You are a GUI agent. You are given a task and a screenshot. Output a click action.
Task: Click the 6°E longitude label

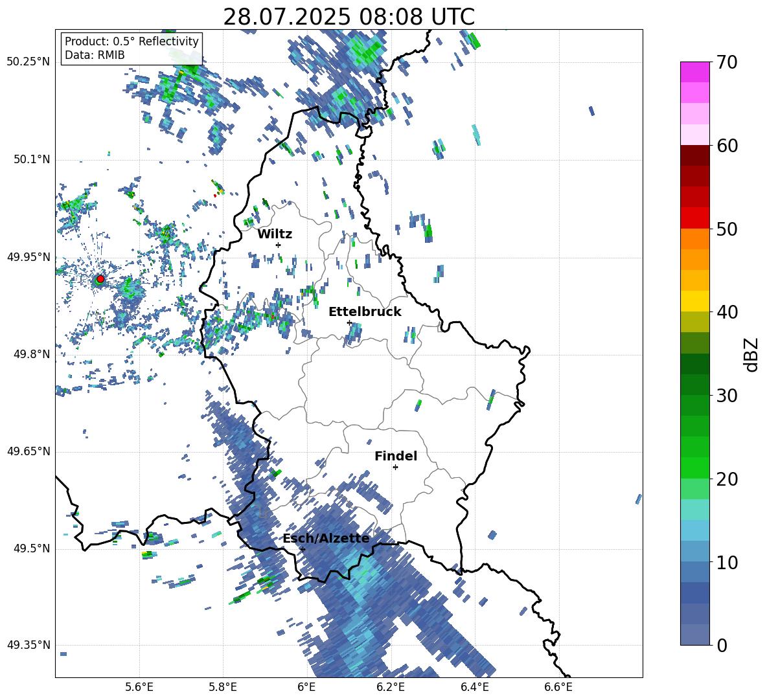(306, 687)
